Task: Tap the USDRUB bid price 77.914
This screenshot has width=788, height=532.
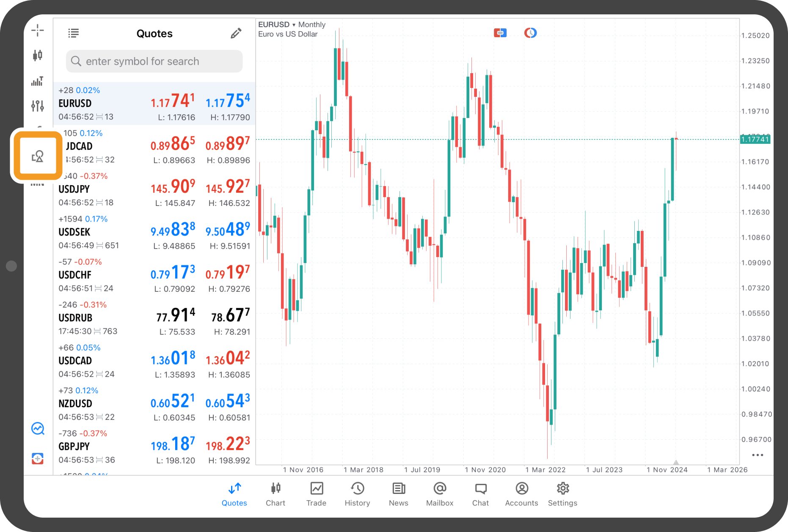Action: click(x=176, y=315)
